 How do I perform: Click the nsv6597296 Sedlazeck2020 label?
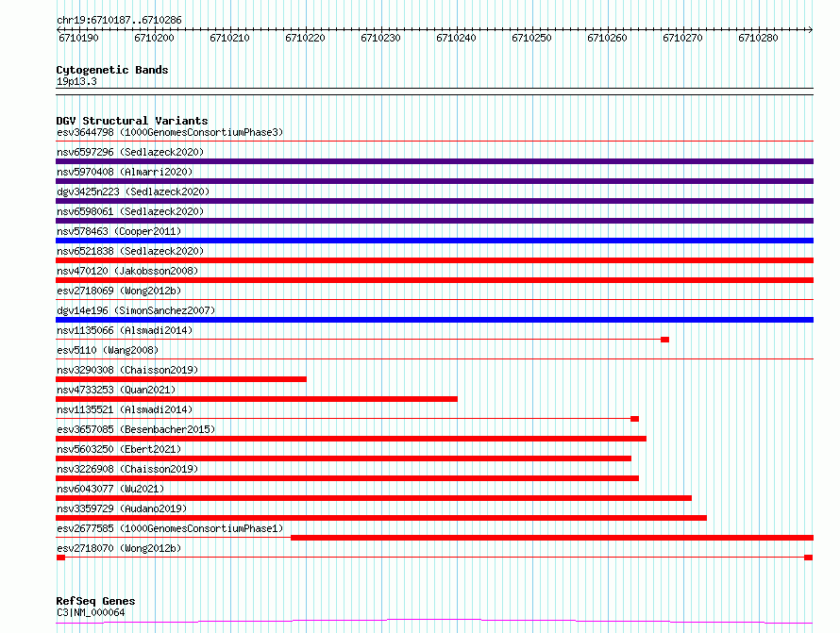click(x=130, y=152)
